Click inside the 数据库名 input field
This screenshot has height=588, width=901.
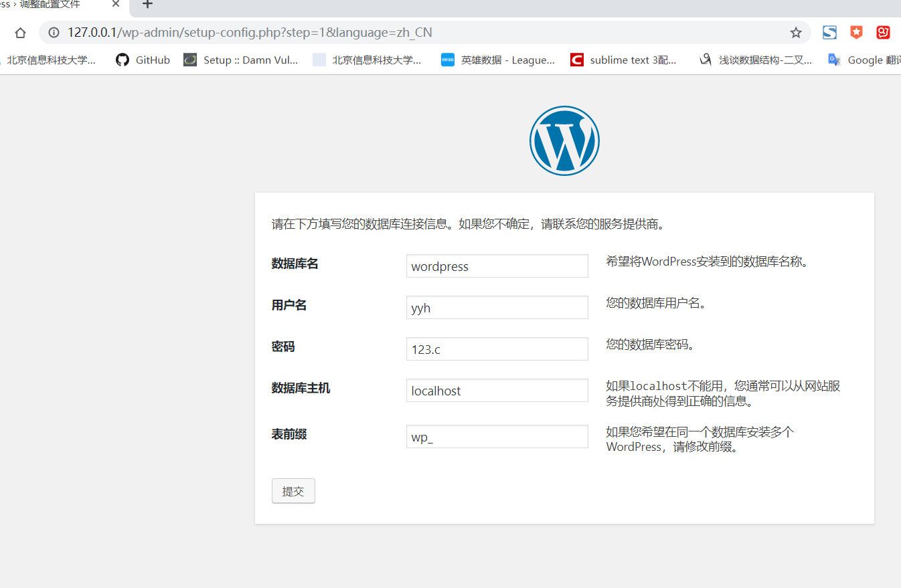pyautogui.click(x=497, y=266)
